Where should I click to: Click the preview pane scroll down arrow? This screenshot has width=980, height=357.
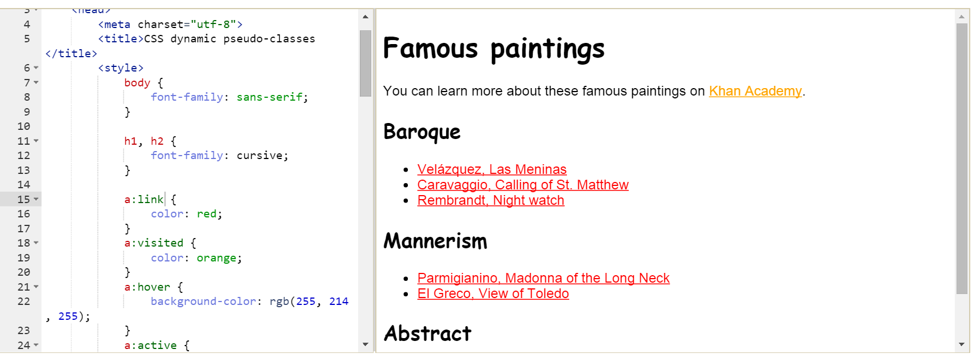tap(962, 344)
